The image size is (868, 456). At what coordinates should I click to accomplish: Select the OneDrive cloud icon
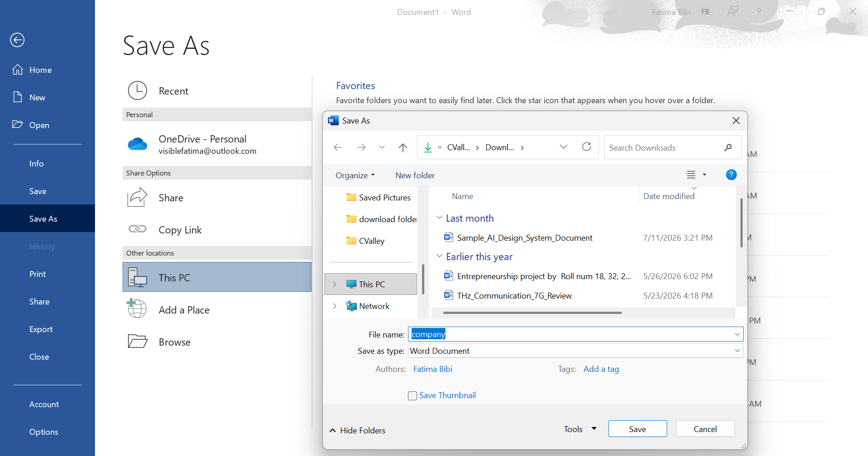click(x=138, y=144)
